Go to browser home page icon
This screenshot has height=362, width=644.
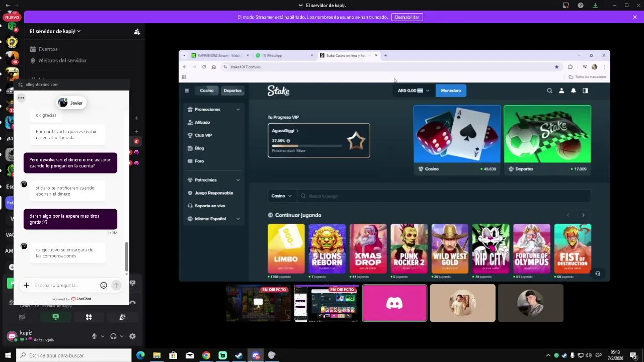(x=214, y=67)
